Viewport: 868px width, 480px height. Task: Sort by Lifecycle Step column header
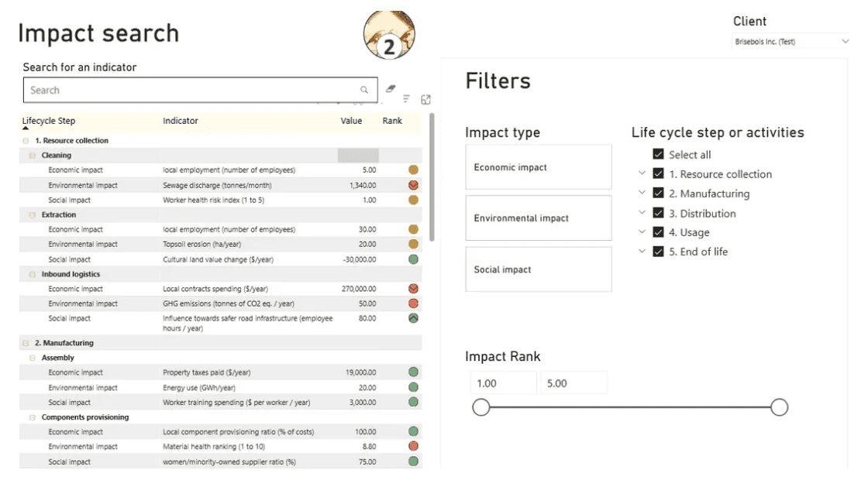[x=49, y=121]
